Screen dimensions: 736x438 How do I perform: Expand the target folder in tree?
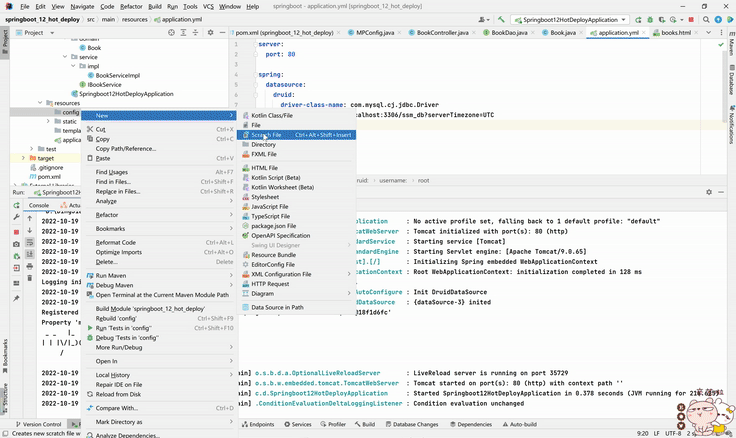tap(23, 158)
